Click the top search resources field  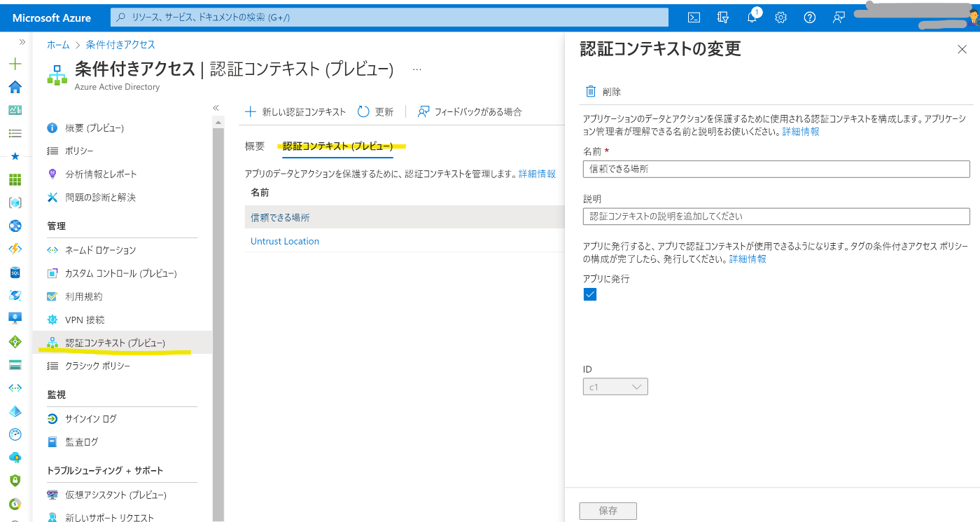(390, 17)
